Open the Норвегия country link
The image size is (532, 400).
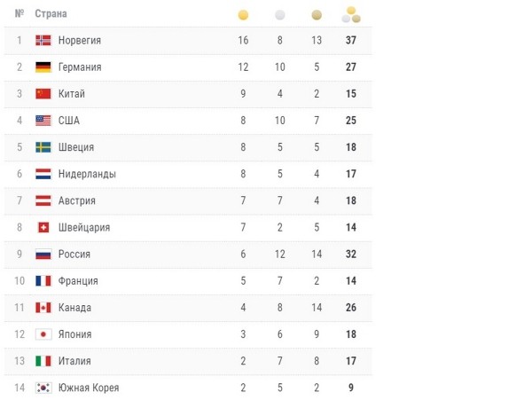(80, 41)
